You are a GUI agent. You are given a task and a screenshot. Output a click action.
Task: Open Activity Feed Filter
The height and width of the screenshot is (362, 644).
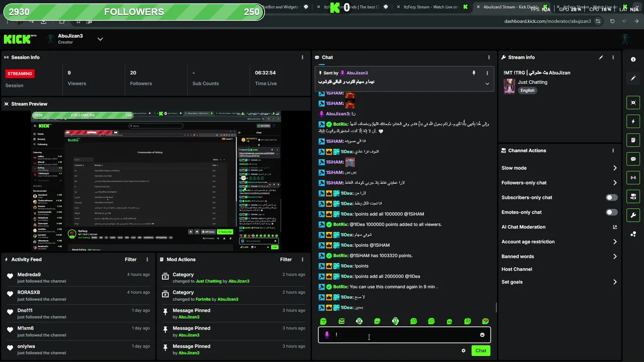(131, 259)
